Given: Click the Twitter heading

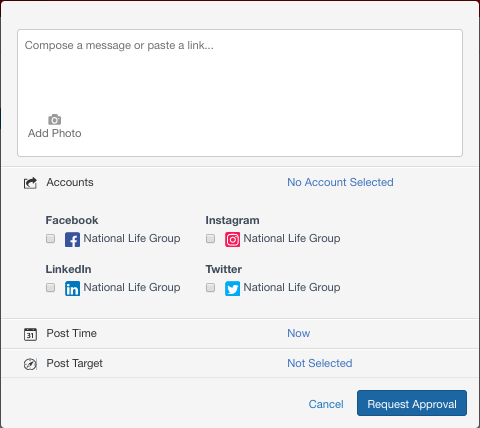Looking at the screenshot, I should pyautogui.click(x=224, y=269).
